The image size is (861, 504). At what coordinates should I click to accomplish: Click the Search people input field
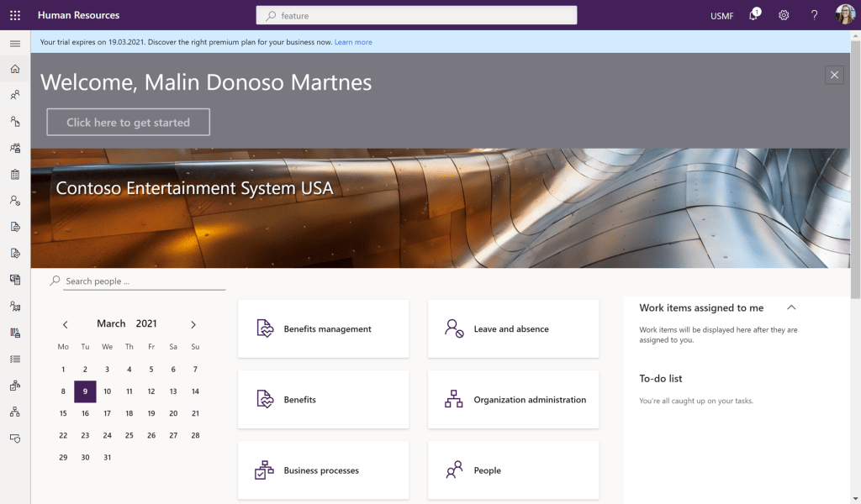143,281
